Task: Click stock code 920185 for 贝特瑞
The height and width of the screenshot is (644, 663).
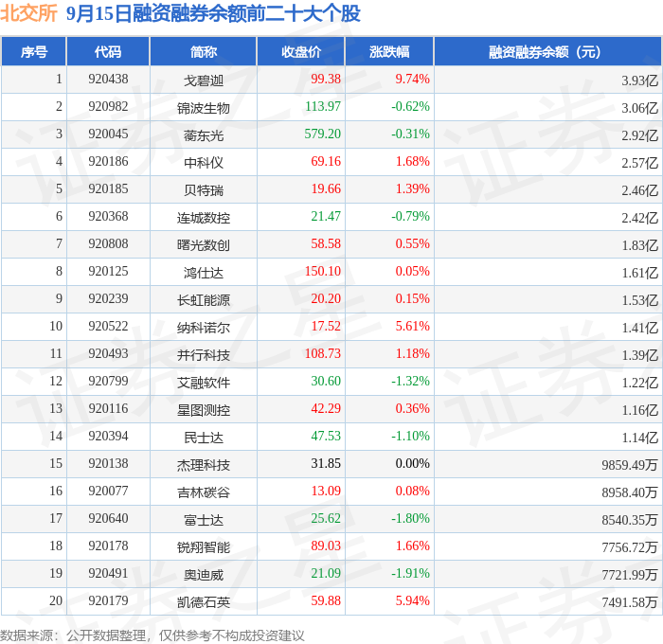Action: click(108, 189)
